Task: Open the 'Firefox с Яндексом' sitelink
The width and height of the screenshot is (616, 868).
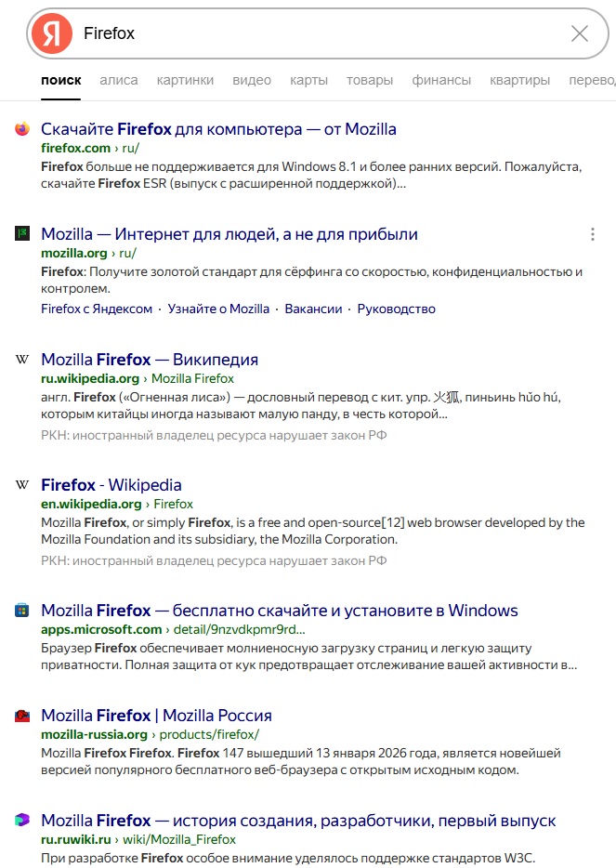Action: 97,309
